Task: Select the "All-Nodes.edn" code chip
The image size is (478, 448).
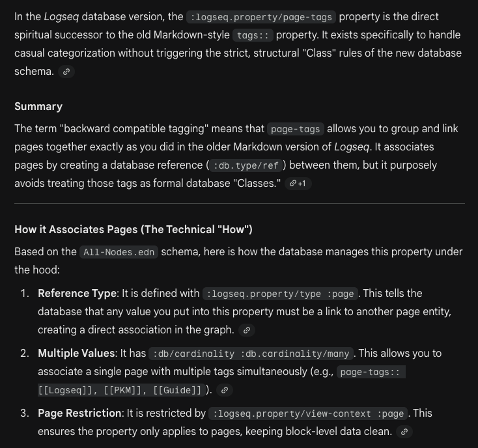Action: tap(119, 252)
